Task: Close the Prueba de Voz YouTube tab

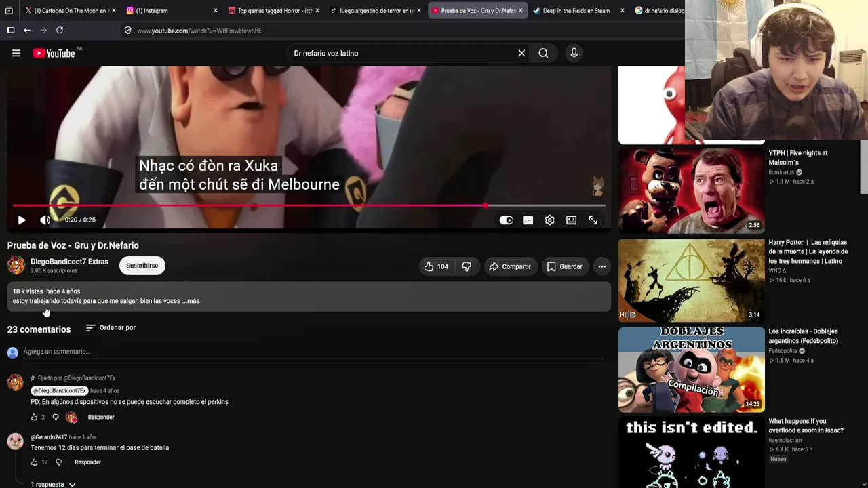Action: (521, 11)
